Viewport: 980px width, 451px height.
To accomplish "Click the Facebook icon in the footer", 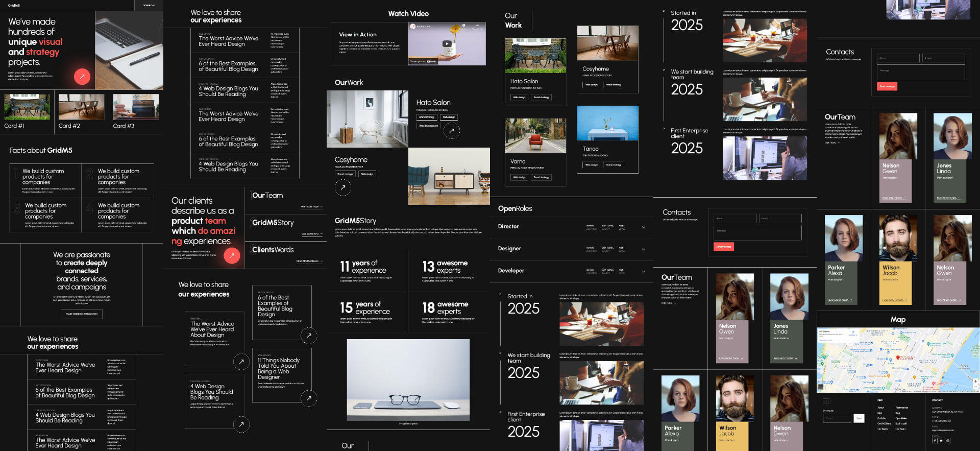I will click(x=935, y=440).
